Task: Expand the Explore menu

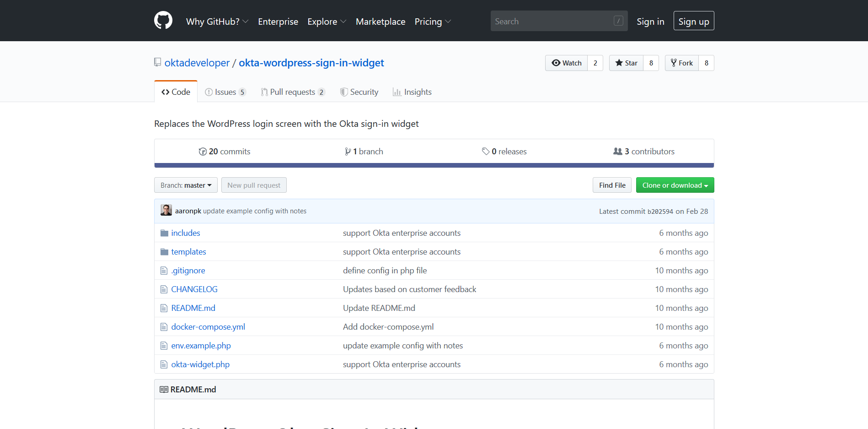Action: pyautogui.click(x=327, y=22)
